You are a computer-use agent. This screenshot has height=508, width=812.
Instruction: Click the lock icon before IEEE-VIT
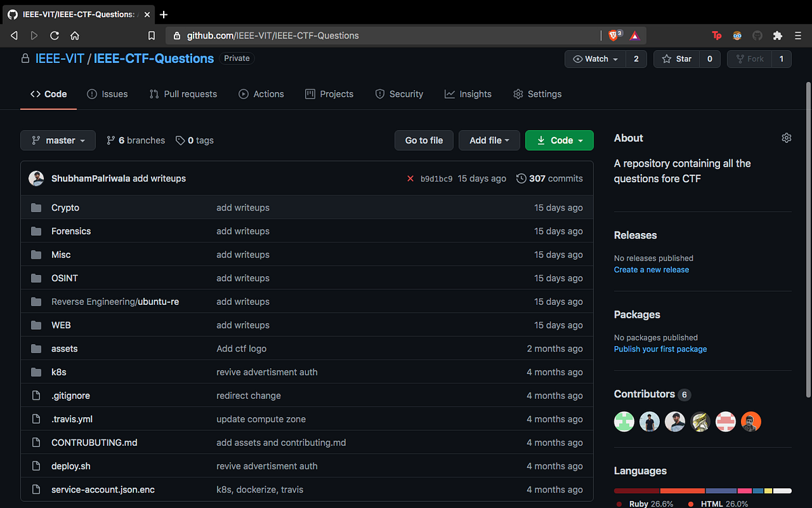click(24, 58)
